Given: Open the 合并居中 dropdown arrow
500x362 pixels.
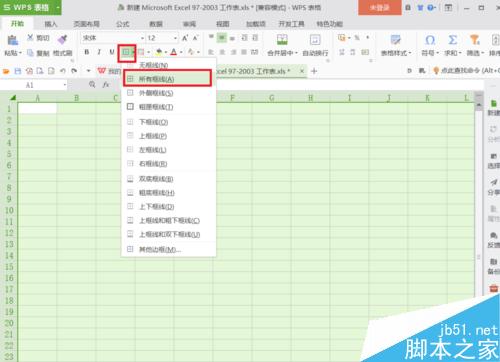Looking at the screenshot, I should click(x=296, y=53).
